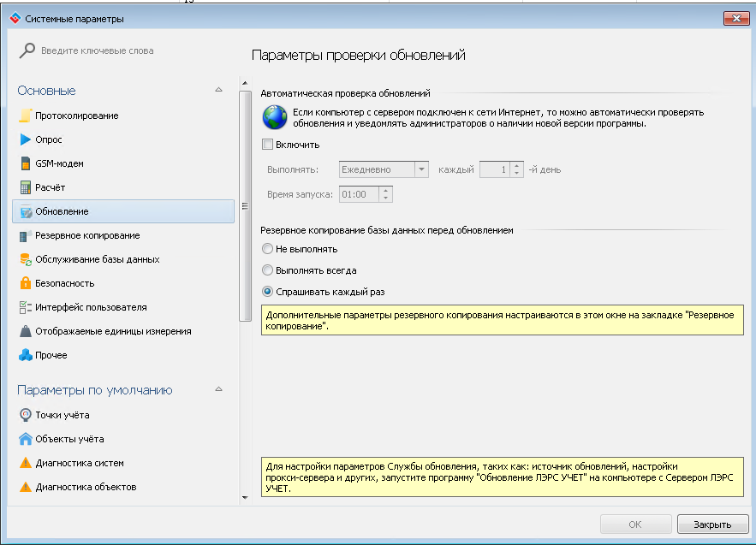Click the orange lock icon for Безопасность
The image size is (756, 545).
click(26, 283)
